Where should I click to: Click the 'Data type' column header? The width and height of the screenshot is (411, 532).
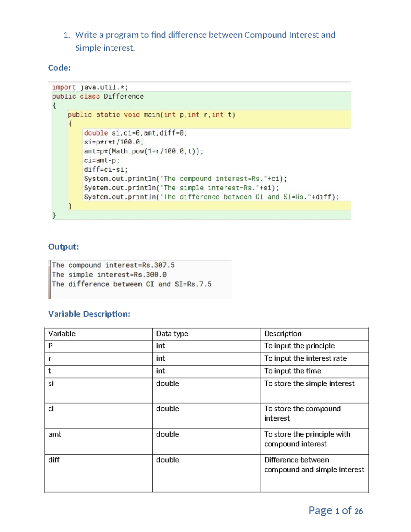(x=172, y=334)
